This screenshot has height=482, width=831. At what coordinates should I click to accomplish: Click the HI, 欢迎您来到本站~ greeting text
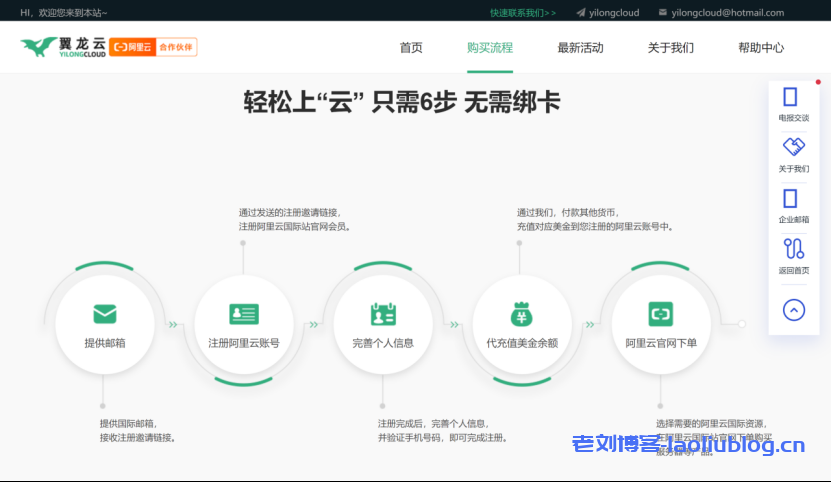click(x=64, y=13)
